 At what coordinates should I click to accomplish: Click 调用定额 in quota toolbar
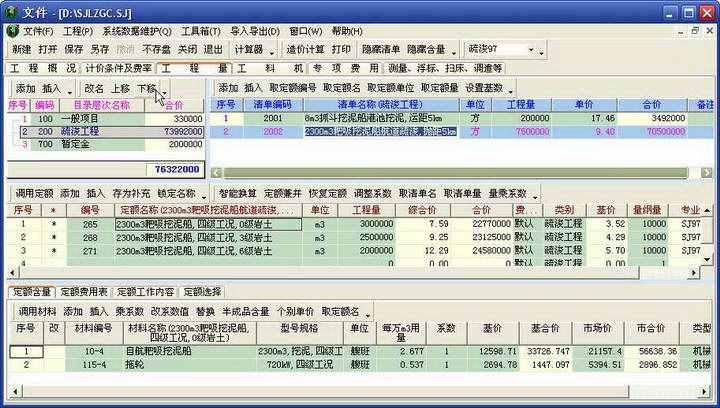34,194
